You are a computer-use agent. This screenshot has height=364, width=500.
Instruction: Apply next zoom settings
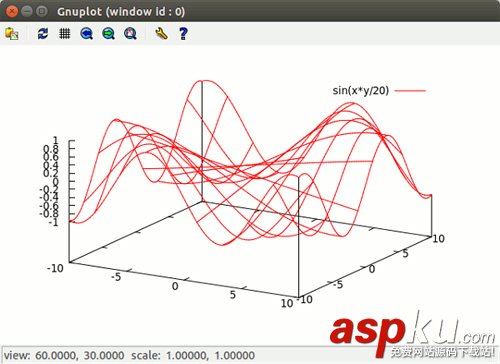tap(108, 34)
